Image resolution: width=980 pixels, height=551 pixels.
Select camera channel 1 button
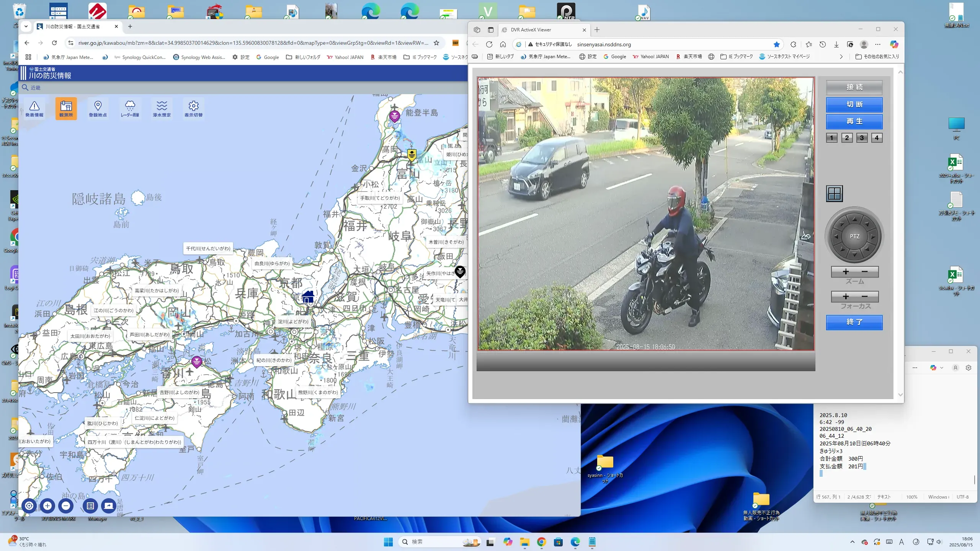click(831, 138)
